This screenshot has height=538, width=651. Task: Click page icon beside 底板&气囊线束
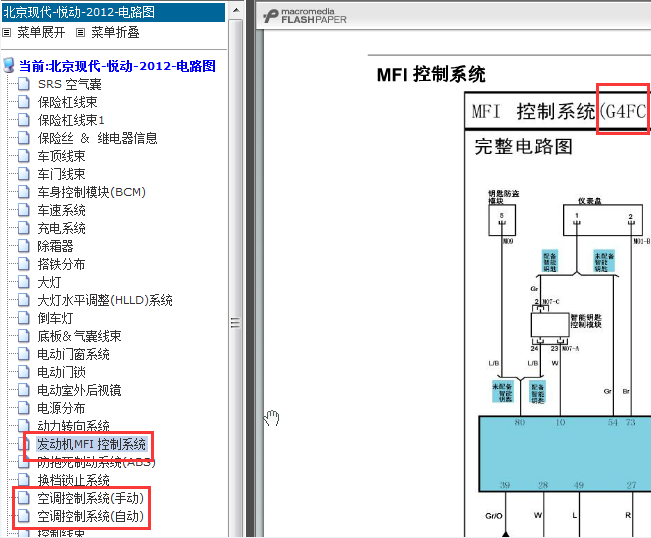(x=24, y=335)
